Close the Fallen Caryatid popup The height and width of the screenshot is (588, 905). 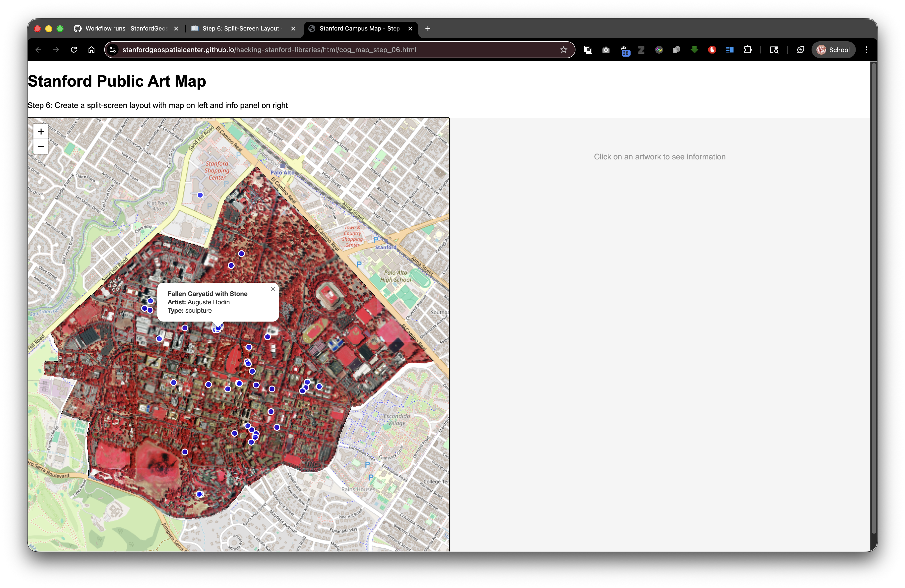click(x=273, y=289)
